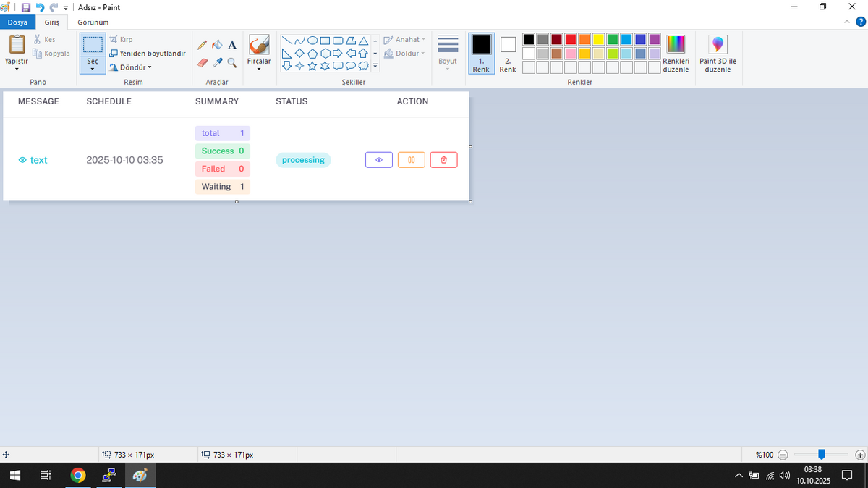Click the zoom in plus button
868x488 pixels.
[x=860, y=455]
